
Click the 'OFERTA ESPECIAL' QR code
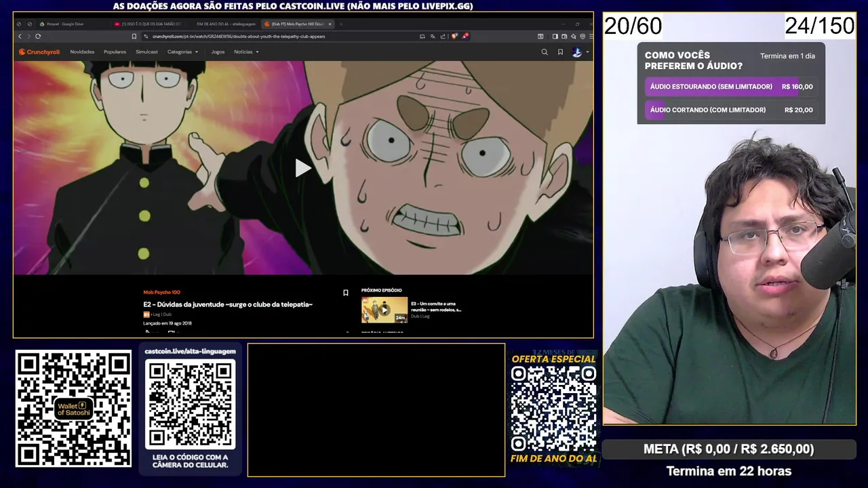click(553, 409)
